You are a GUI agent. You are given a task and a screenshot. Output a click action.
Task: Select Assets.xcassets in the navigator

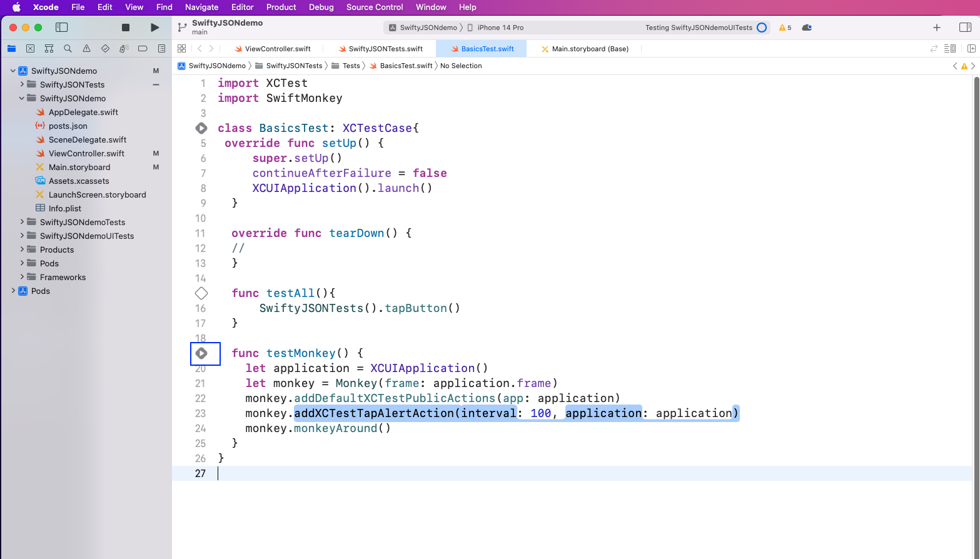tap(79, 181)
